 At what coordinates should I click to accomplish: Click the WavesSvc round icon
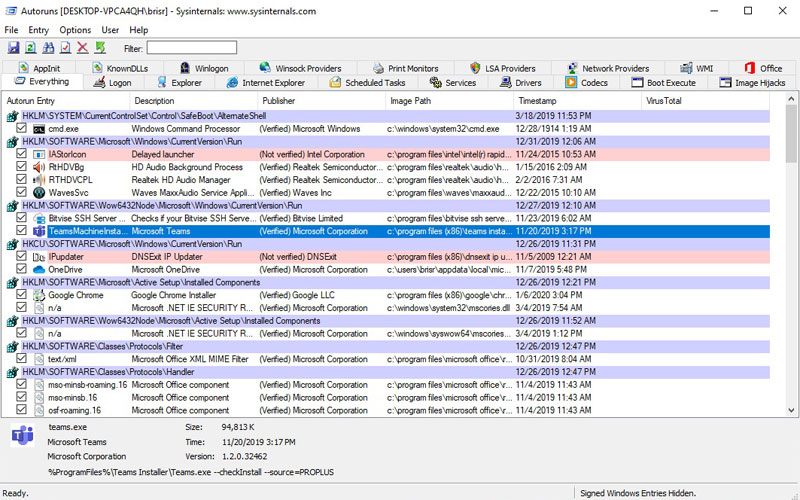pos(39,193)
